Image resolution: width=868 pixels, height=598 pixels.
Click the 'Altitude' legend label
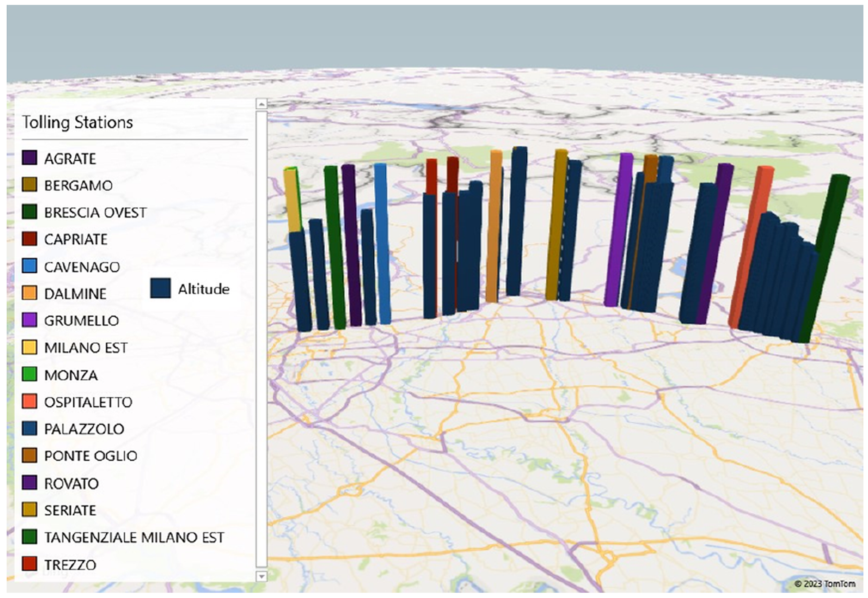[204, 289]
